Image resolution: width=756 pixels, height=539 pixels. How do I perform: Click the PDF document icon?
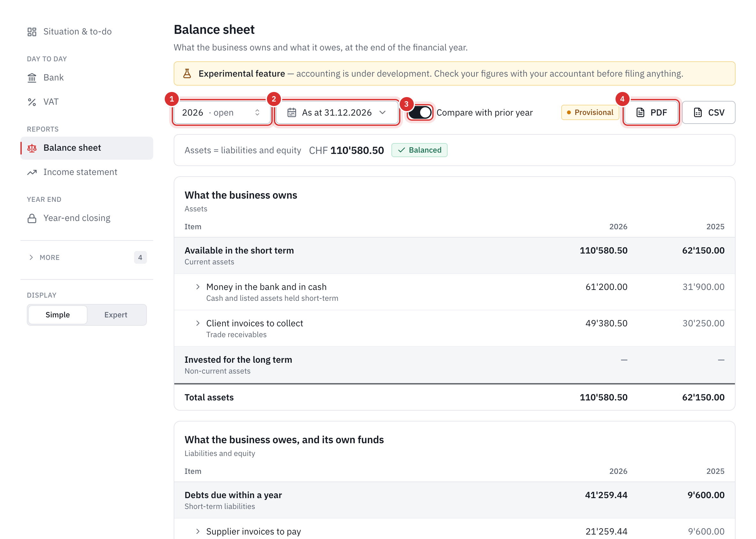pyautogui.click(x=640, y=112)
